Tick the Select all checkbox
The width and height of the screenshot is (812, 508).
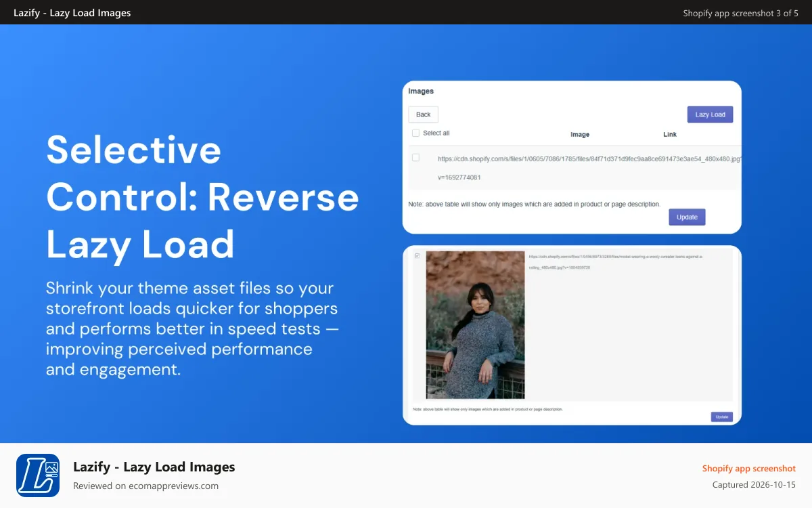(415, 133)
